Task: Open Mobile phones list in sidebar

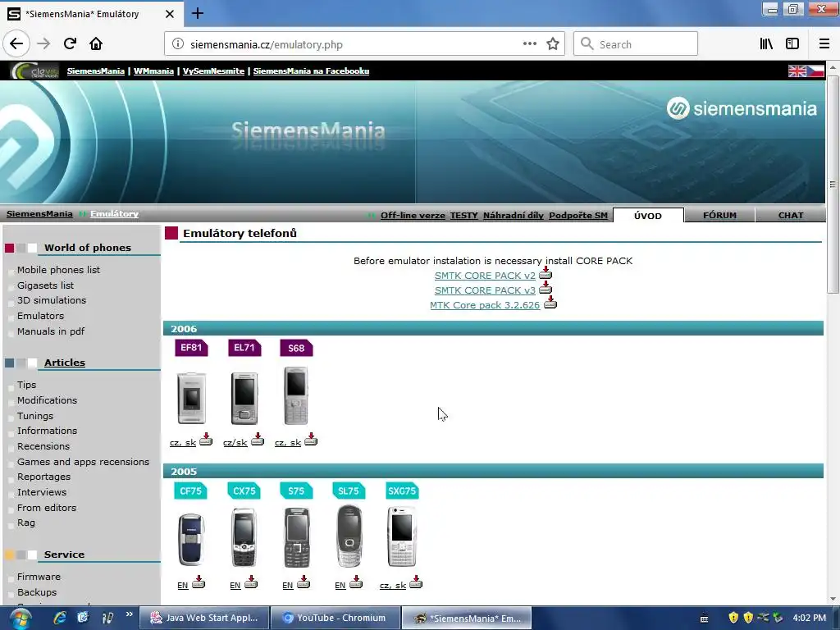Action: click(x=58, y=269)
